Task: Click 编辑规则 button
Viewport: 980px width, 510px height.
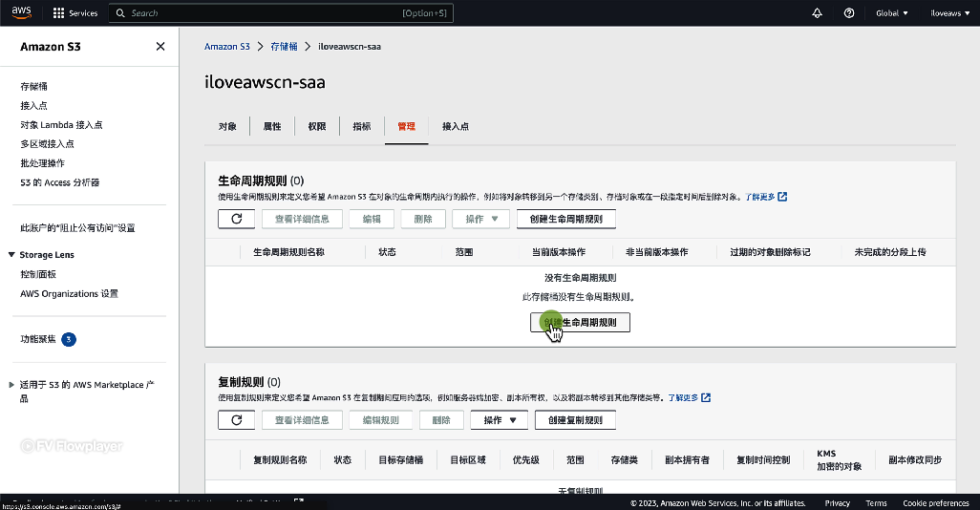Action: pos(380,420)
